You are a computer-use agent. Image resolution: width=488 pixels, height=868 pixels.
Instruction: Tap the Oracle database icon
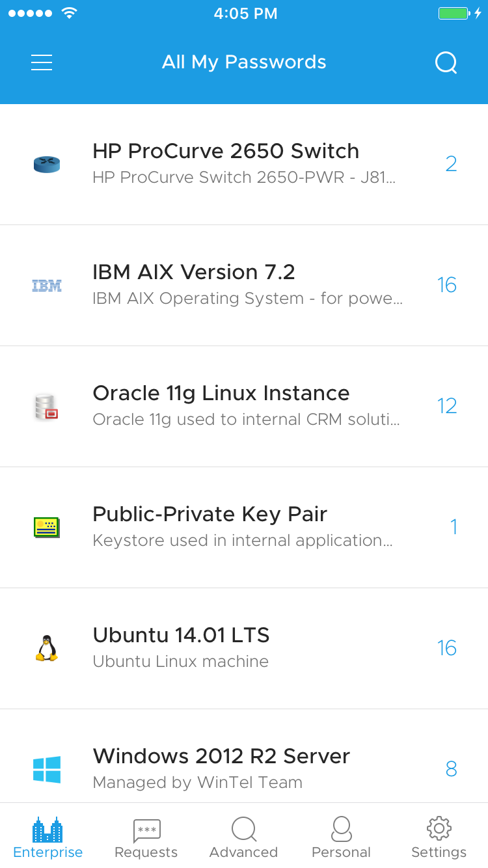coord(47,407)
